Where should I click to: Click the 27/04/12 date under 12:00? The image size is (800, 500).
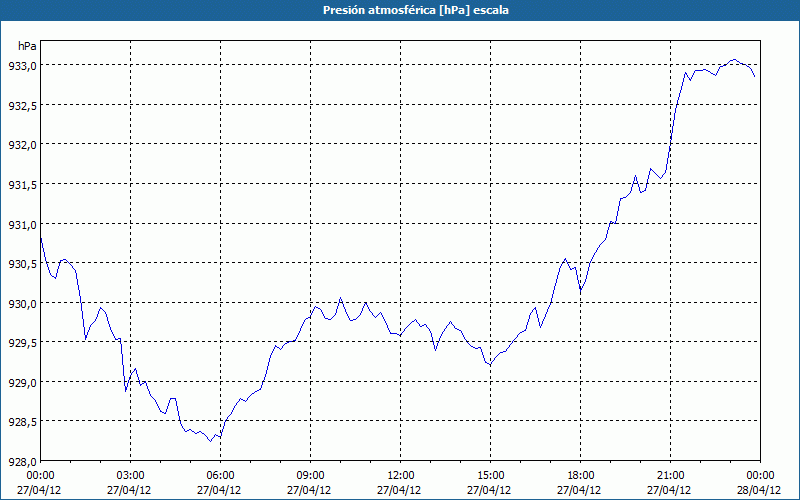(x=399, y=490)
